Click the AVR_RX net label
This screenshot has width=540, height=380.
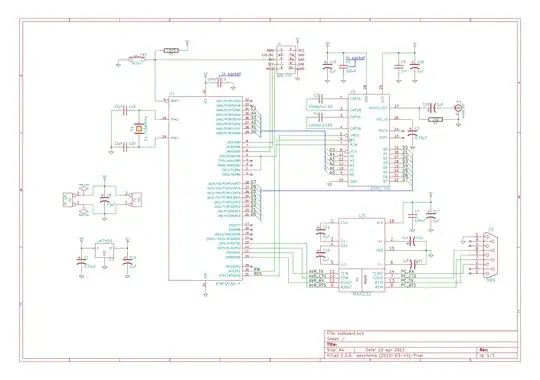317,281
